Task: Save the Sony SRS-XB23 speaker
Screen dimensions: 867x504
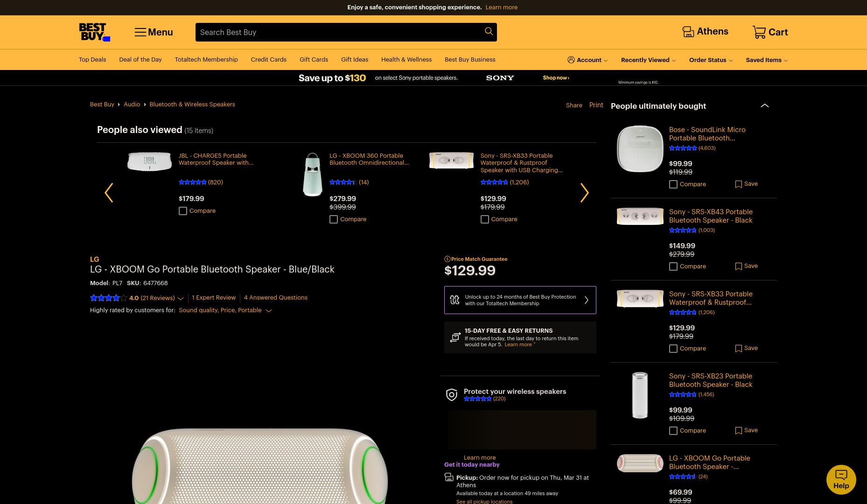Action: pos(738,431)
